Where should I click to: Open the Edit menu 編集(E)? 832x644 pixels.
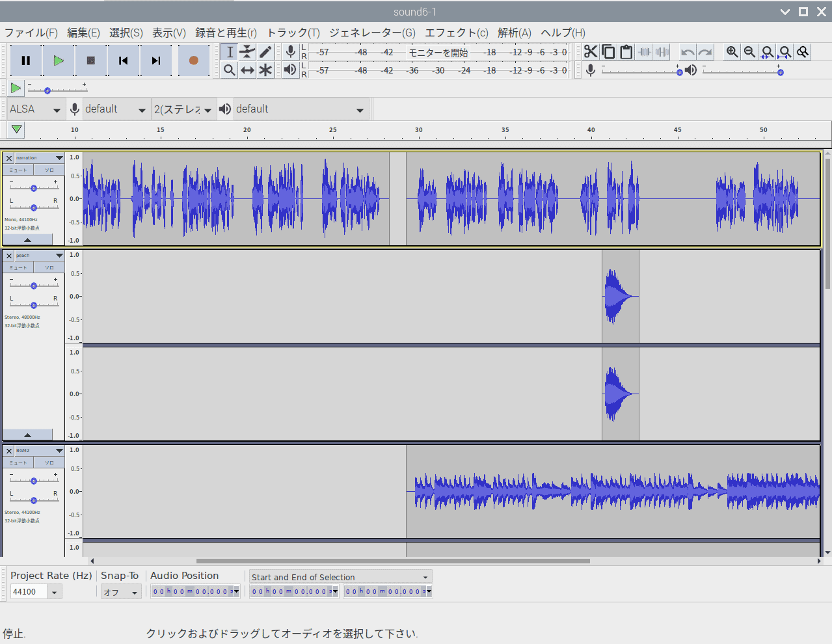(83, 33)
